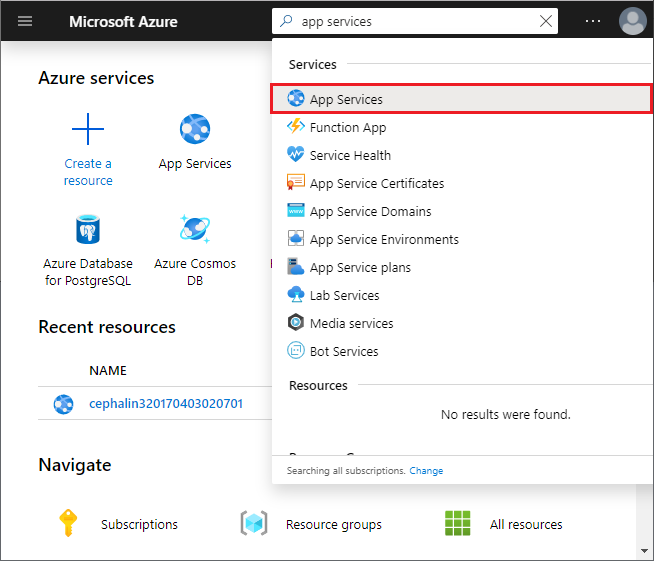This screenshot has height=561, width=654.
Task: Open Subscriptions key icon
Action: click(68, 524)
